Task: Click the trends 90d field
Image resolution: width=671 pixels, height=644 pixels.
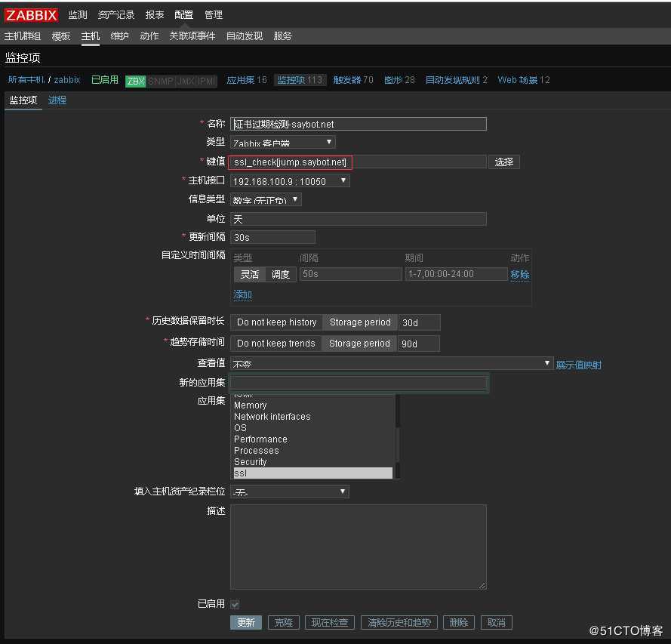Action: (x=418, y=344)
